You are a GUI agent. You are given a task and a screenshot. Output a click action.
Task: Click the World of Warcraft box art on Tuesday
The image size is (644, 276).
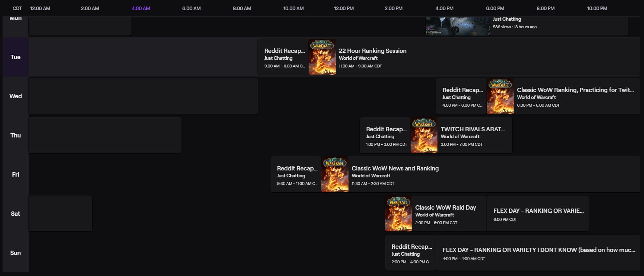tap(322, 57)
